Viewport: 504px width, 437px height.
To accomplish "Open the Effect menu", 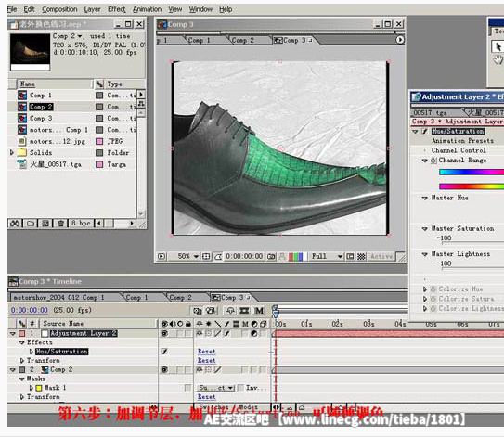I will (x=117, y=9).
